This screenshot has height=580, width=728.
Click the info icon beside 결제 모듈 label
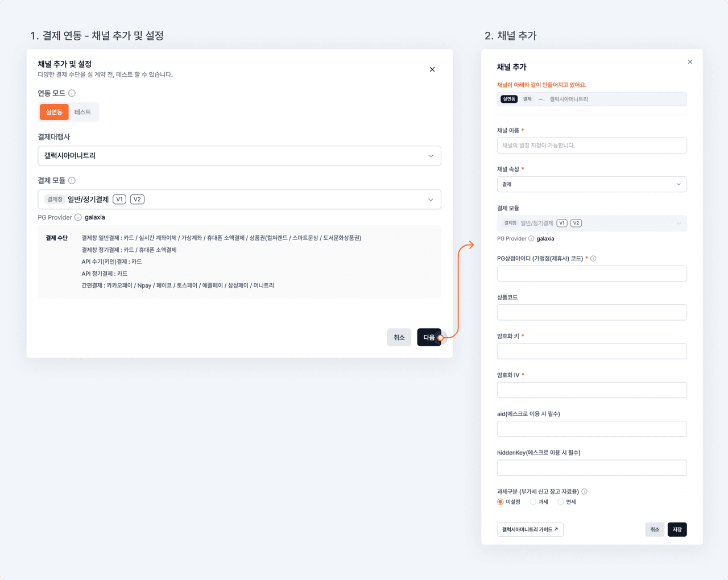(x=72, y=180)
